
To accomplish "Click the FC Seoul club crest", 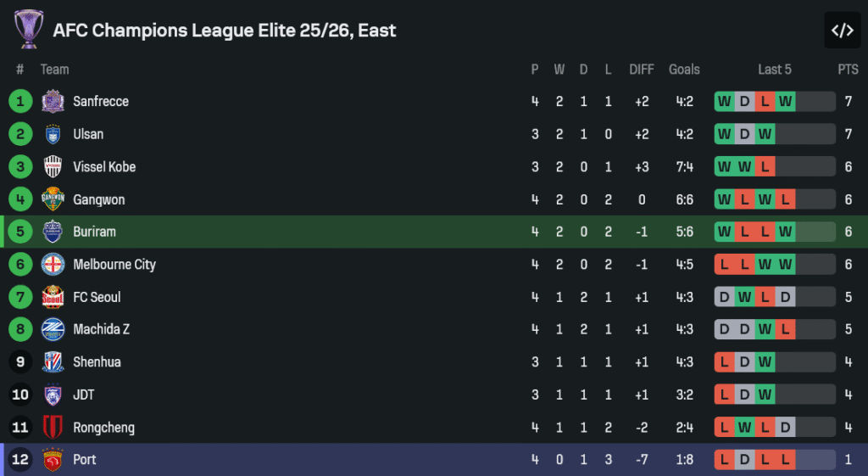I will point(53,297).
